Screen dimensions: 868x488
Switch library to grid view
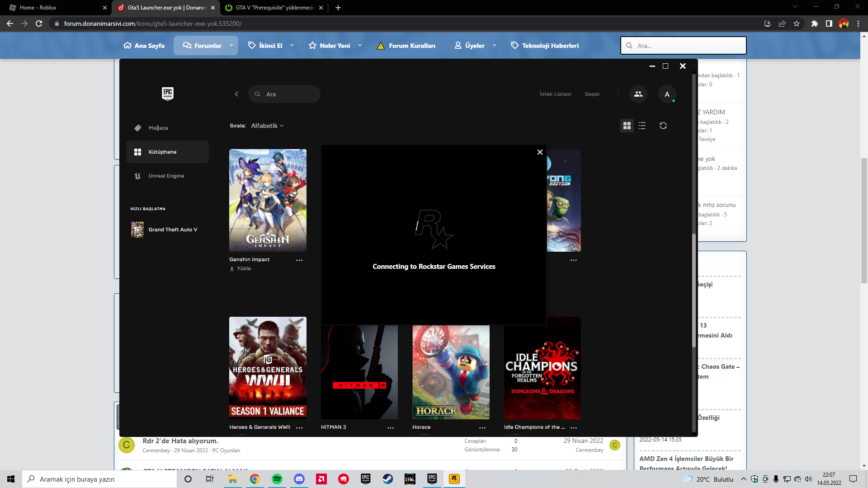(x=627, y=126)
